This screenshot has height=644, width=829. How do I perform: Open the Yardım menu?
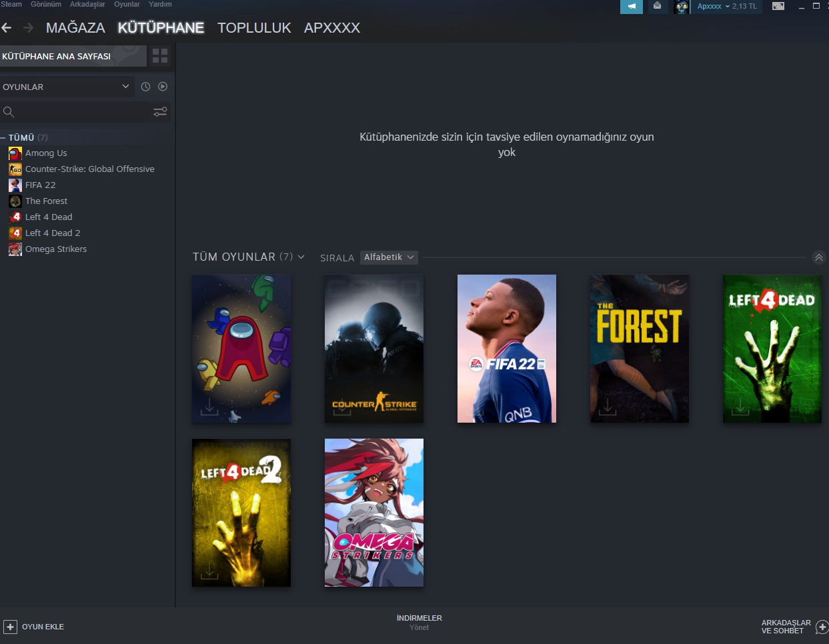[x=160, y=4]
